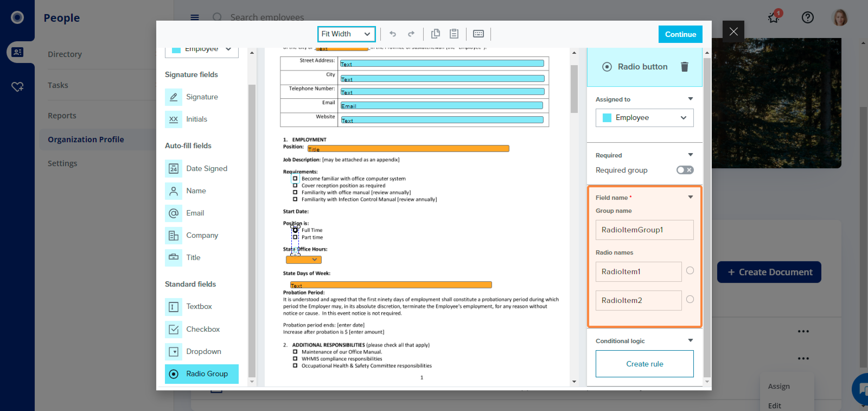Viewport: 868px width, 411px height.
Task: Select the Radio Group field
Action: coord(202,374)
